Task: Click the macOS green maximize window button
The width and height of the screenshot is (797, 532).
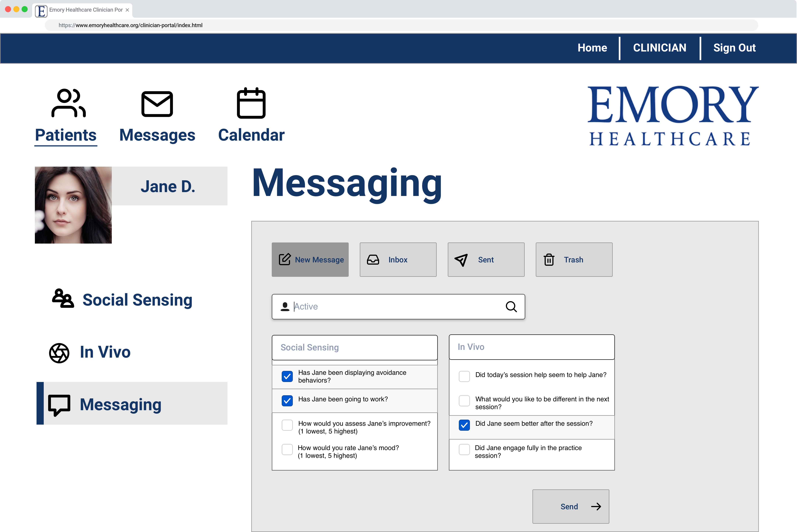Action: 25,9
